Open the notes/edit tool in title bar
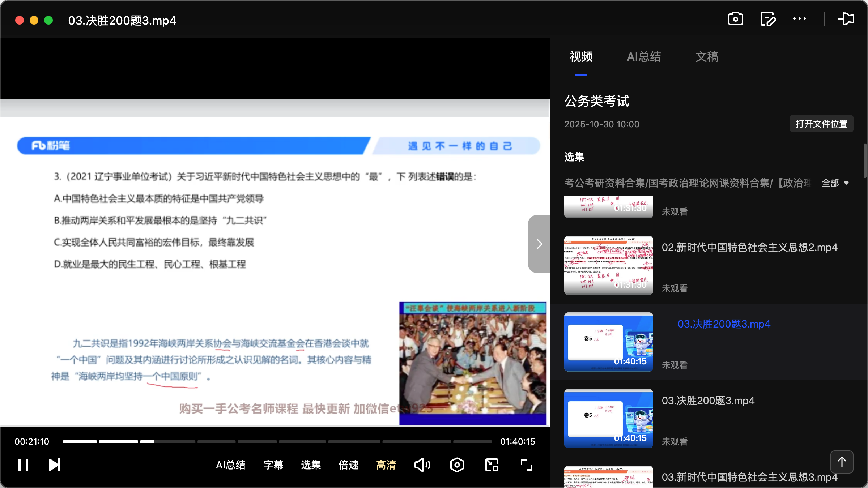Screen dimensions: 868x488 click(x=768, y=19)
